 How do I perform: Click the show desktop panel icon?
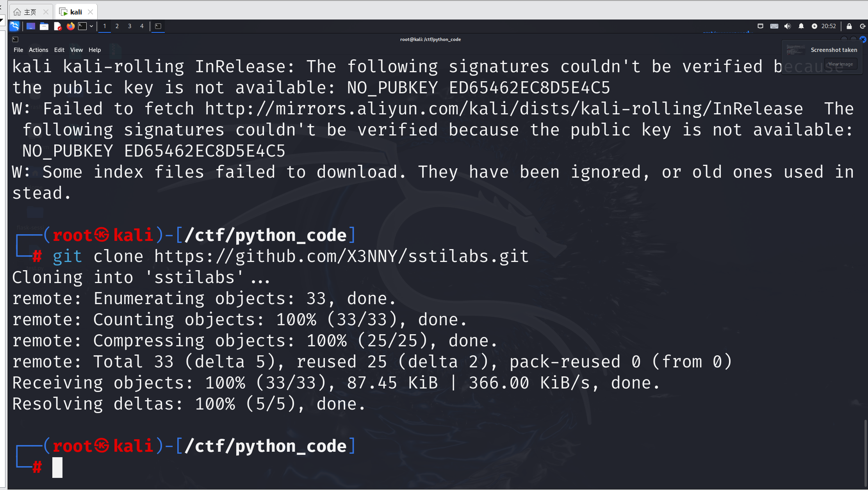click(x=31, y=26)
